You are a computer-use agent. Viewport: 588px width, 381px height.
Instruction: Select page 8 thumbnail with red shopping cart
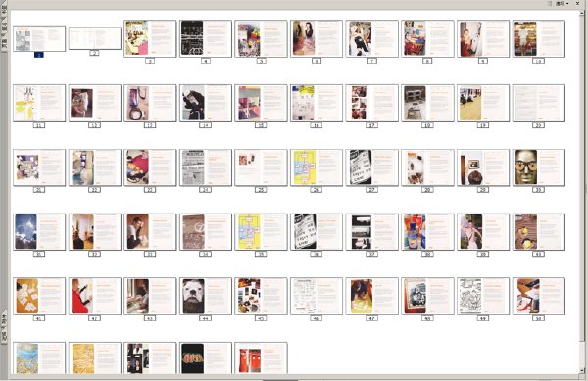click(x=427, y=38)
